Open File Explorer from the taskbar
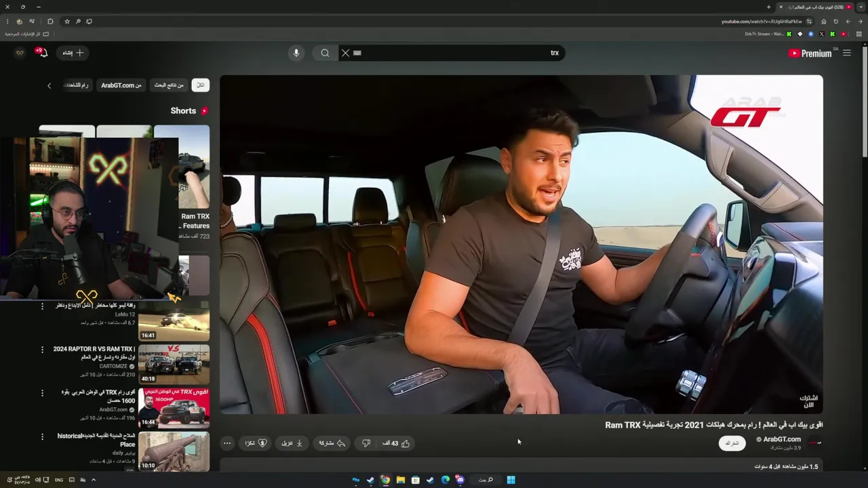Image resolution: width=868 pixels, height=488 pixels. tap(401, 480)
